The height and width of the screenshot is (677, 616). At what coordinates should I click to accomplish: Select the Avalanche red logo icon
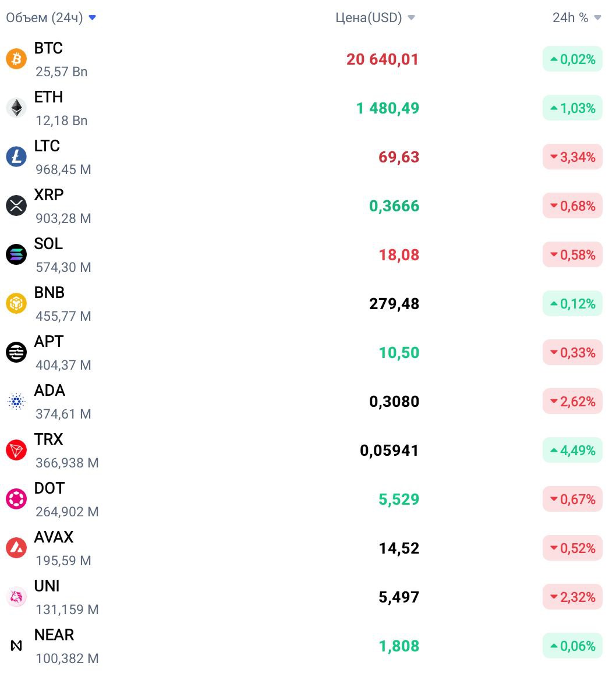point(16,548)
